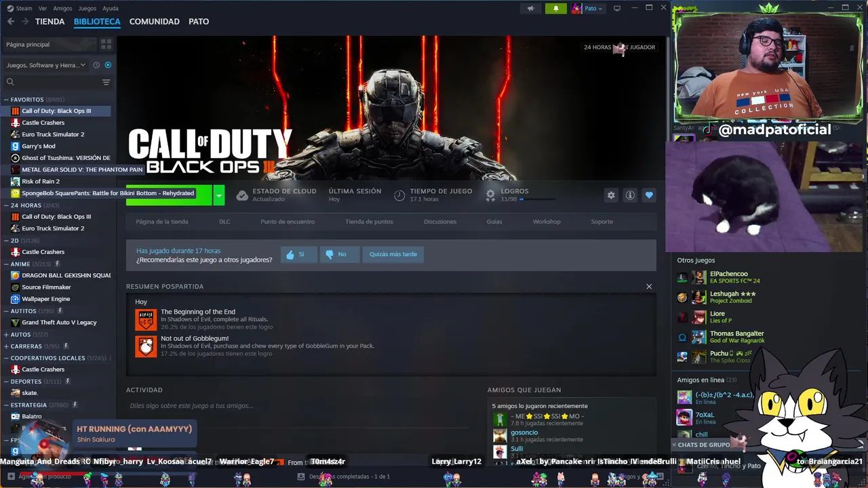The height and width of the screenshot is (488, 868).
Task: Click the library search field
Action: pos(53,82)
